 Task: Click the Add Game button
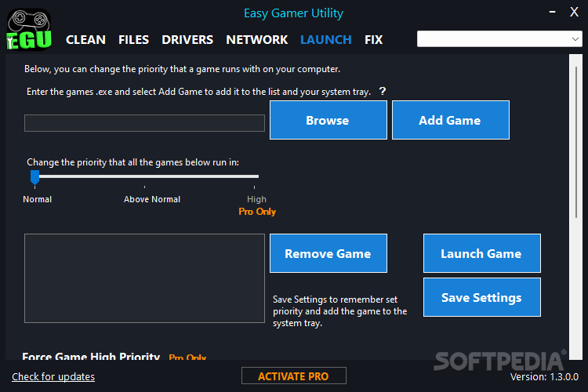(x=450, y=120)
